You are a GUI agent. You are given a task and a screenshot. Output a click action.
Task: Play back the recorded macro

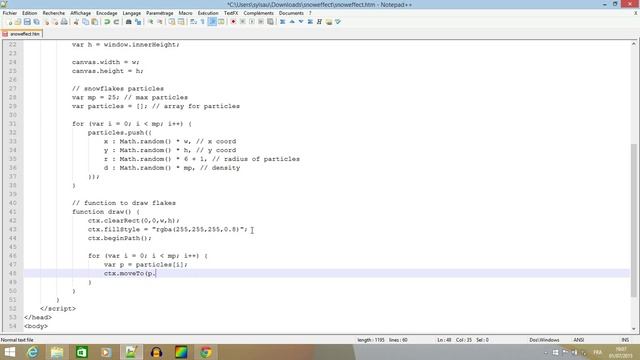point(252,22)
